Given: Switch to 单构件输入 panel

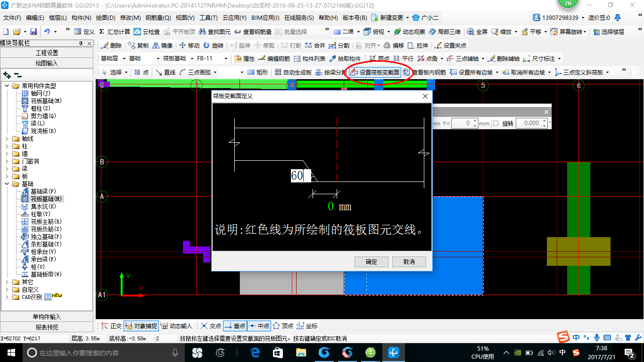Looking at the screenshot, I should (47, 317).
